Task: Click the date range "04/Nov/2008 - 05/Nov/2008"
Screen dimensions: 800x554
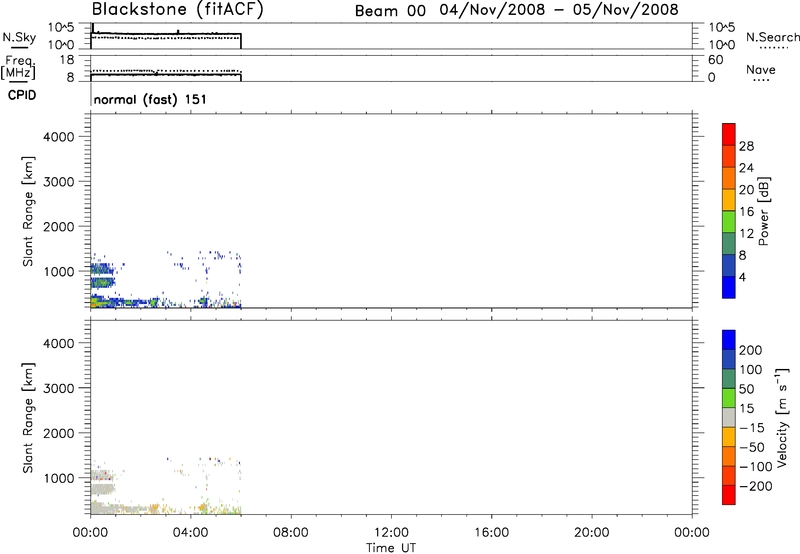Action: coord(559,10)
